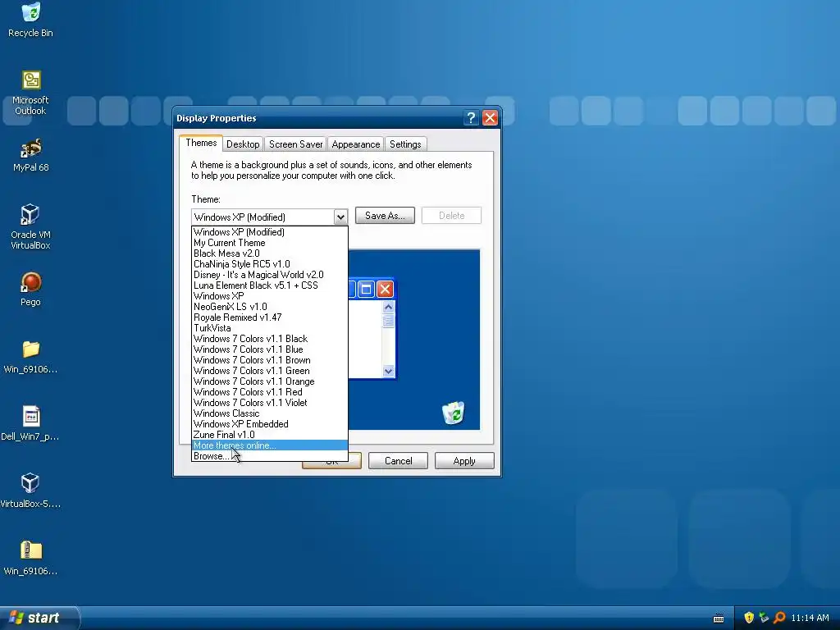840x630 pixels.
Task: Click the on-screen keyboard taskbar icon
Action: point(719,619)
